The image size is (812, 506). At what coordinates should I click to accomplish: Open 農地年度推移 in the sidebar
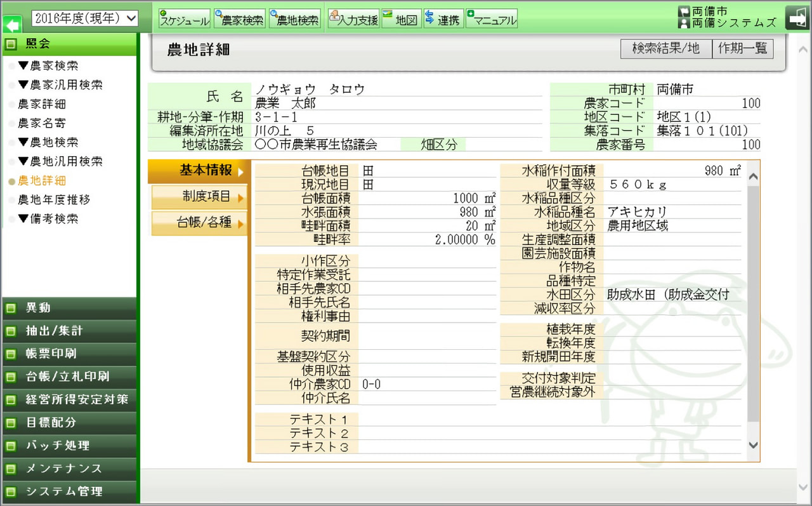(x=54, y=200)
